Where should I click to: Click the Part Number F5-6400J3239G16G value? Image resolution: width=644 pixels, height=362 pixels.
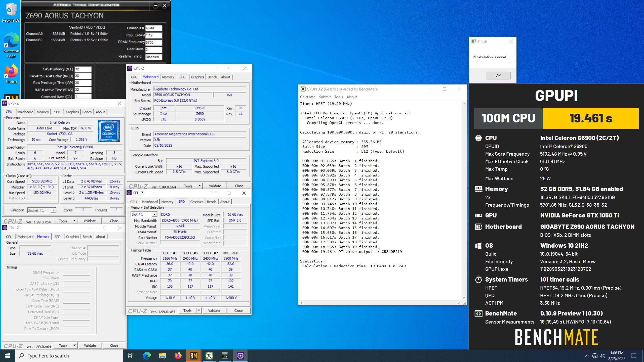pyautogui.click(x=180, y=237)
